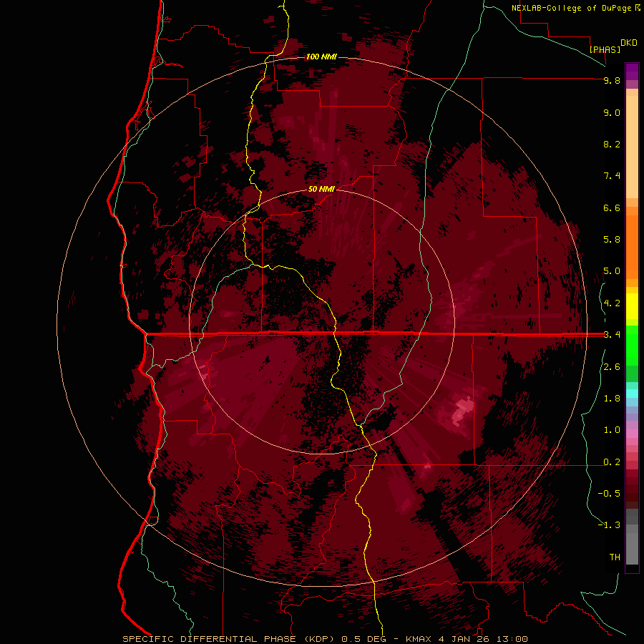The width and height of the screenshot is (644, 644).
Task: Click the 0.5 DEG elevation text
Action: pyautogui.click(x=365, y=639)
